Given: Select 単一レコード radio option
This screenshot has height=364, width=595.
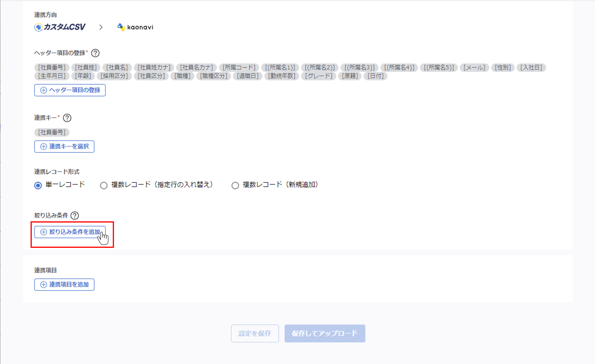Looking at the screenshot, I should [38, 185].
